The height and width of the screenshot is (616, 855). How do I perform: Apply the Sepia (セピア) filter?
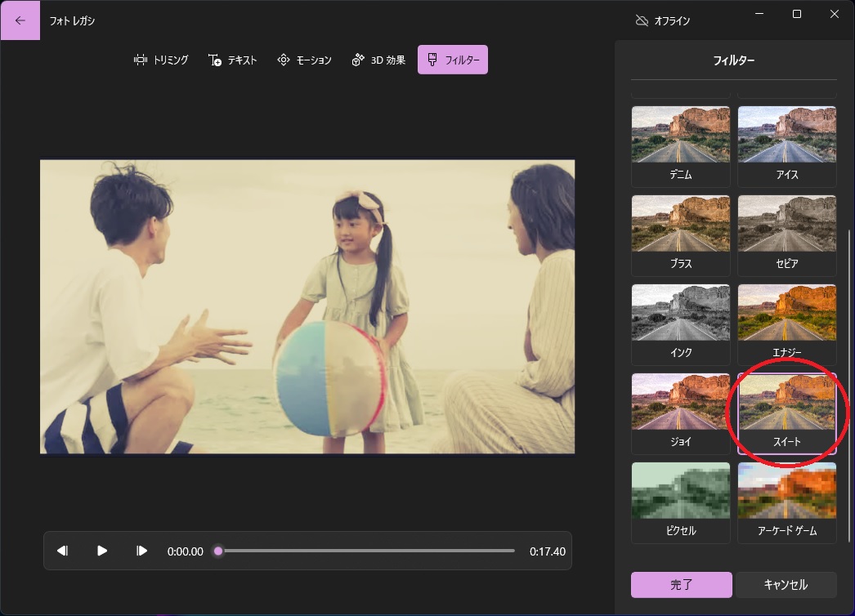click(x=786, y=234)
